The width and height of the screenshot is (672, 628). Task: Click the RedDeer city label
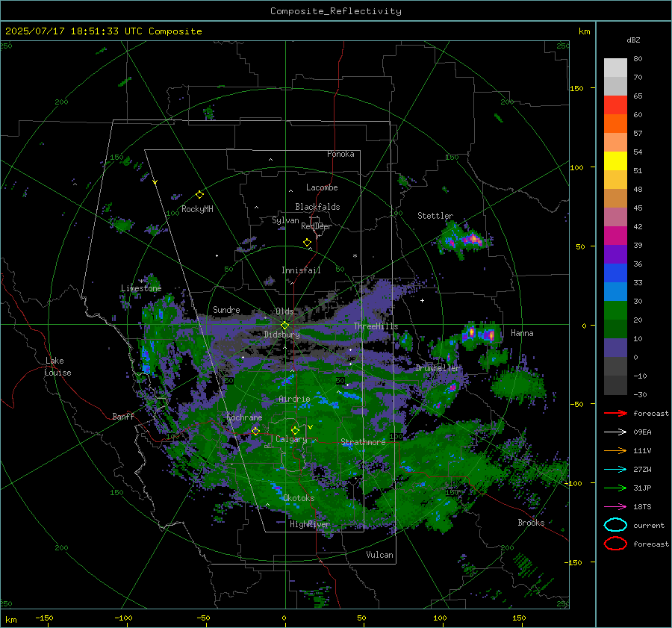click(x=317, y=226)
